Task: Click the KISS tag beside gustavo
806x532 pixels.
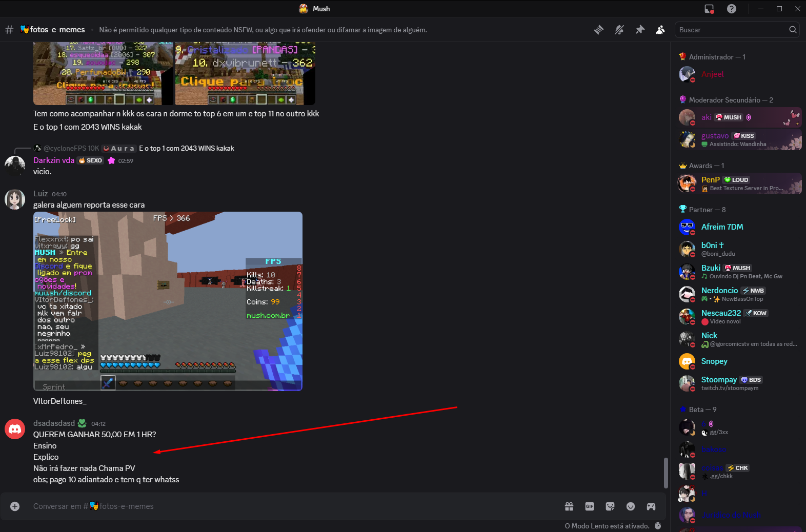Action: point(744,136)
